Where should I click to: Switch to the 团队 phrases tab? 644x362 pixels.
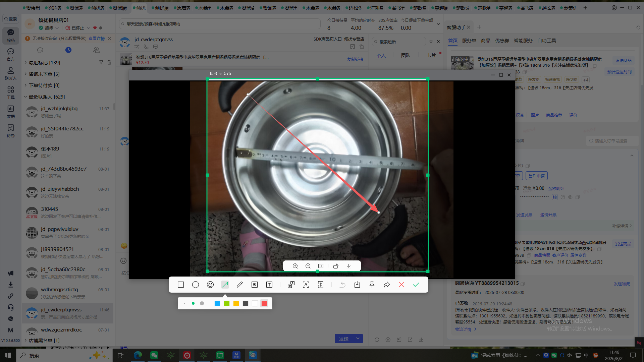click(x=406, y=55)
